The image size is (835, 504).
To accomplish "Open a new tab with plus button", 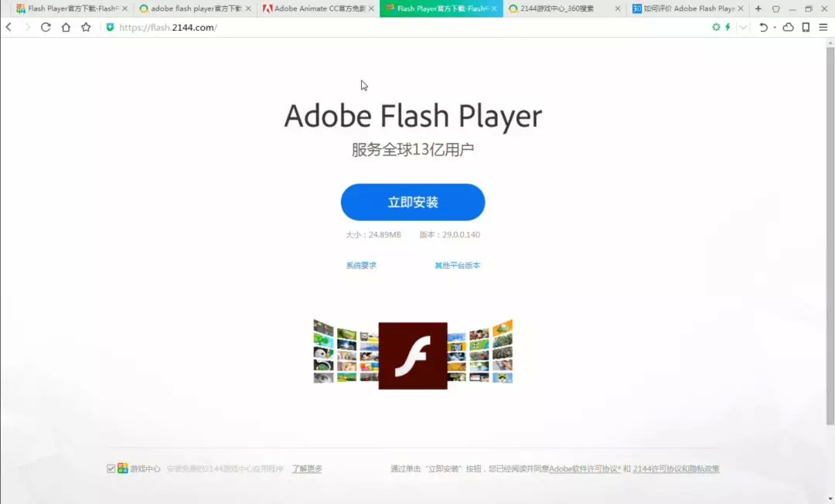I will tap(758, 9).
